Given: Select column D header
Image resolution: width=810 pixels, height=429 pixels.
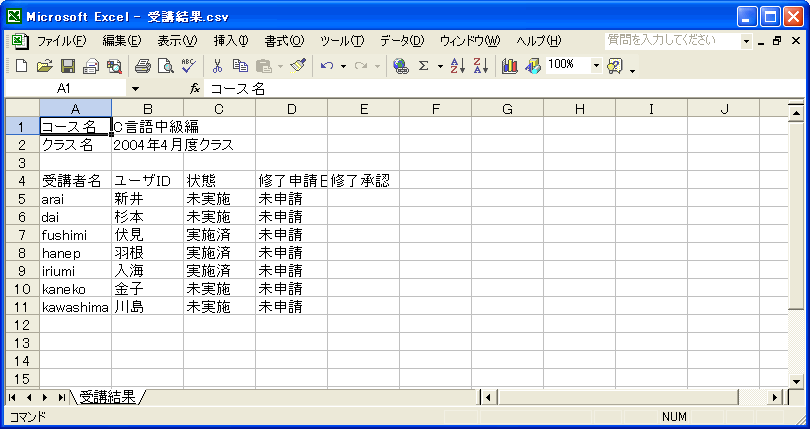Looking at the screenshot, I should [x=291, y=109].
